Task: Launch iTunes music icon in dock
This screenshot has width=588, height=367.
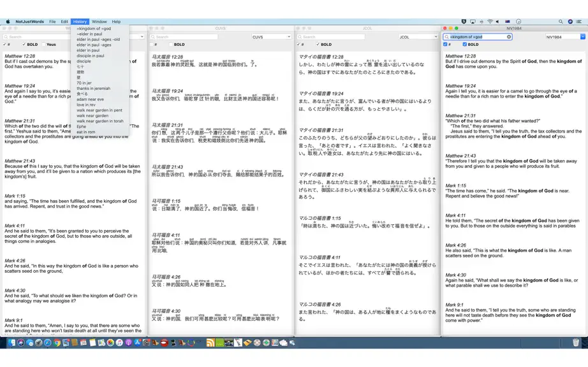Action: 119,343
